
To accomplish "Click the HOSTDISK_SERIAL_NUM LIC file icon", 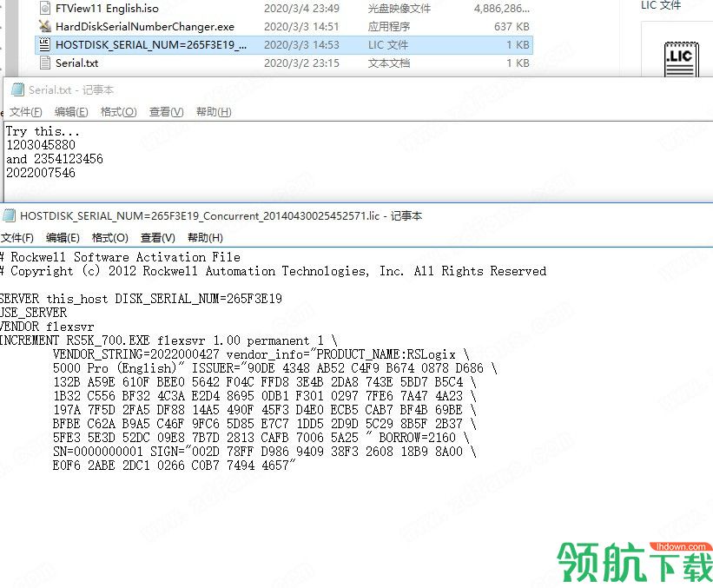I will coord(44,44).
